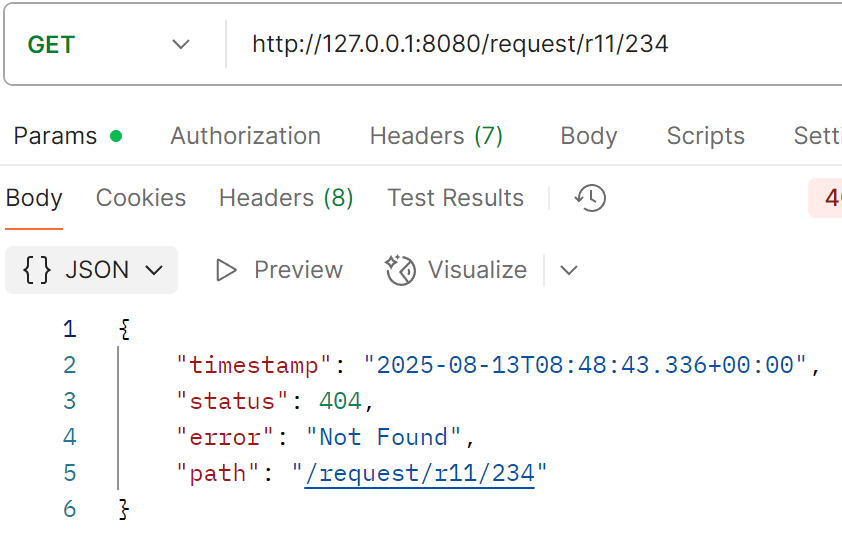Follow the /request/r11/234 path link
This screenshot has height=535, width=842.
coord(419,474)
